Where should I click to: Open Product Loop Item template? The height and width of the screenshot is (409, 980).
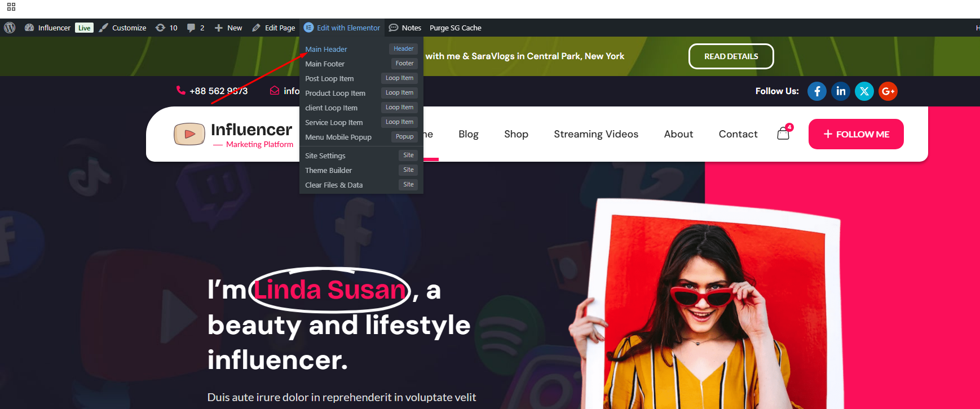click(335, 93)
